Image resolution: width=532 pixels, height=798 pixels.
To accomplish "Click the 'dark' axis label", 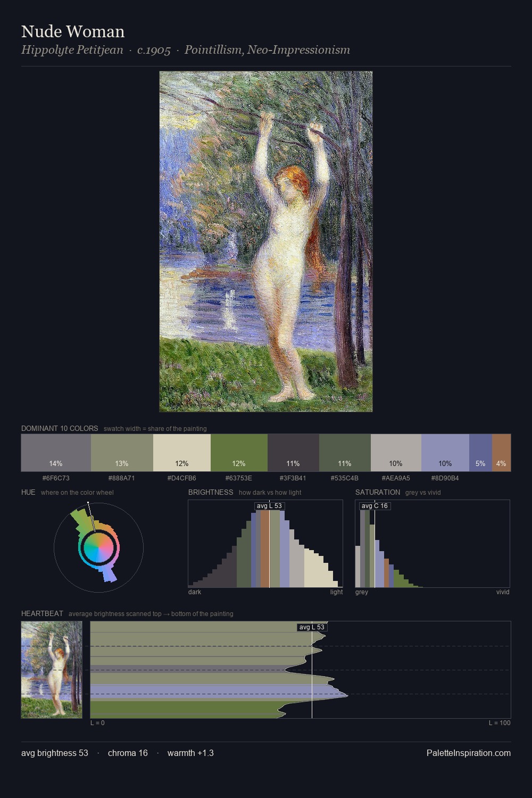I will tap(195, 592).
